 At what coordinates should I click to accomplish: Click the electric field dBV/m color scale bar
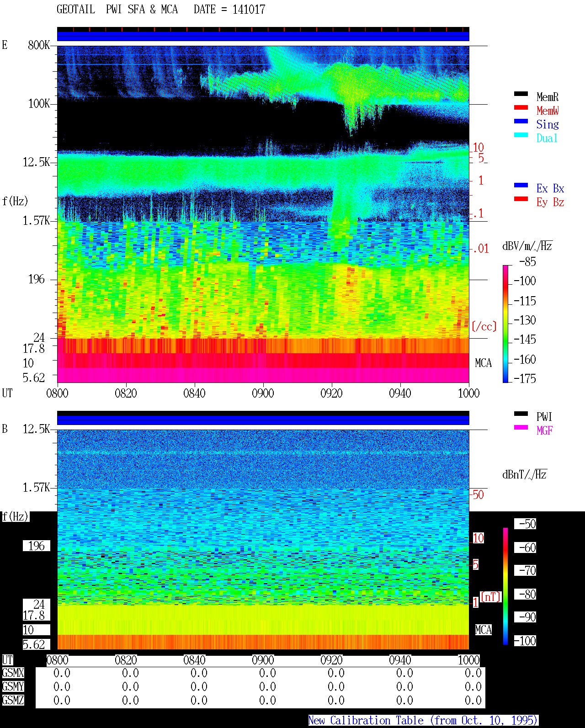click(x=505, y=324)
